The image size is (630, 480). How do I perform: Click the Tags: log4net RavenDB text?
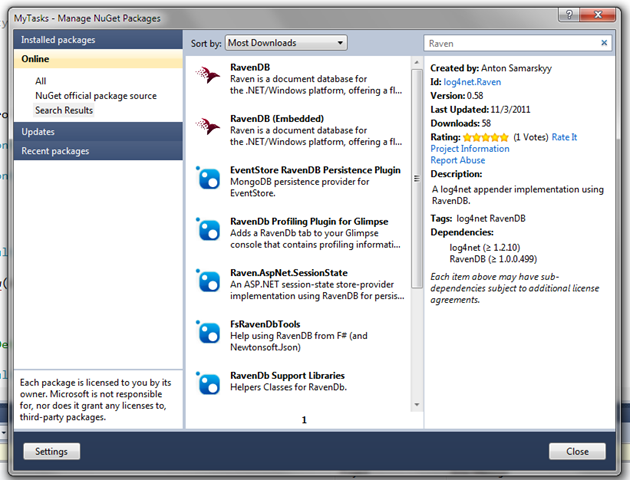[x=478, y=219]
